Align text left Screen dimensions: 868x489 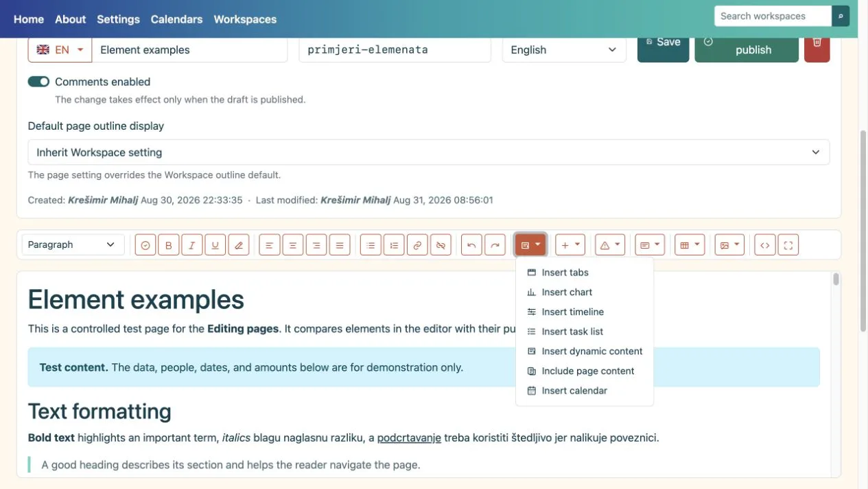[270, 245]
